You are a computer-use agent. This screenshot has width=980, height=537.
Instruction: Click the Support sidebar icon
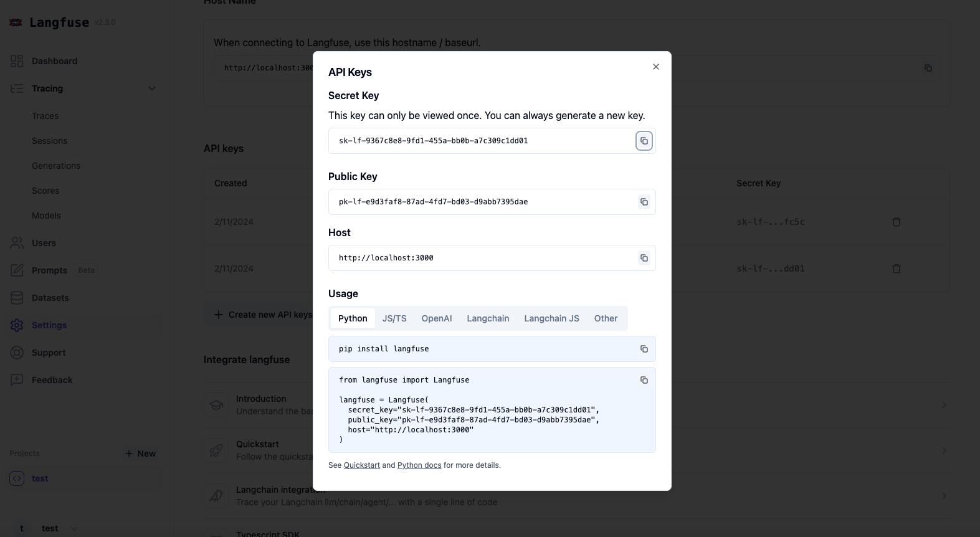(17, 353)
